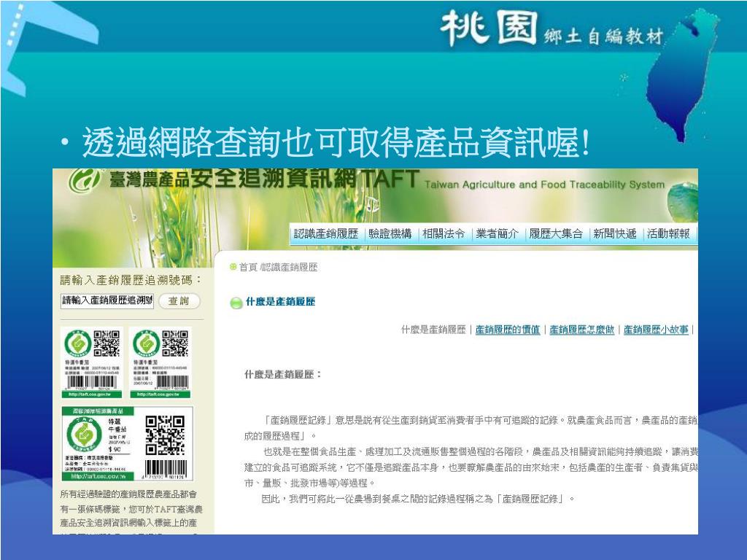Open the 產銷履歷小故事 link
This screenshot has width=747, height=560.
click(x=656, y=330)
